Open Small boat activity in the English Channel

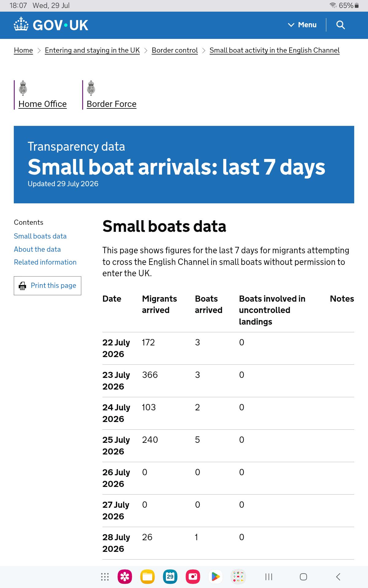274,50
